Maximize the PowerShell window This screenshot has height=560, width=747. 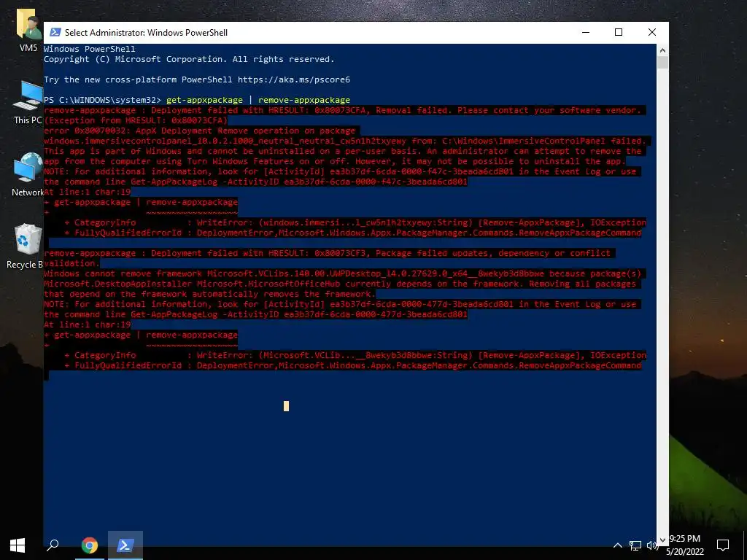619,32
